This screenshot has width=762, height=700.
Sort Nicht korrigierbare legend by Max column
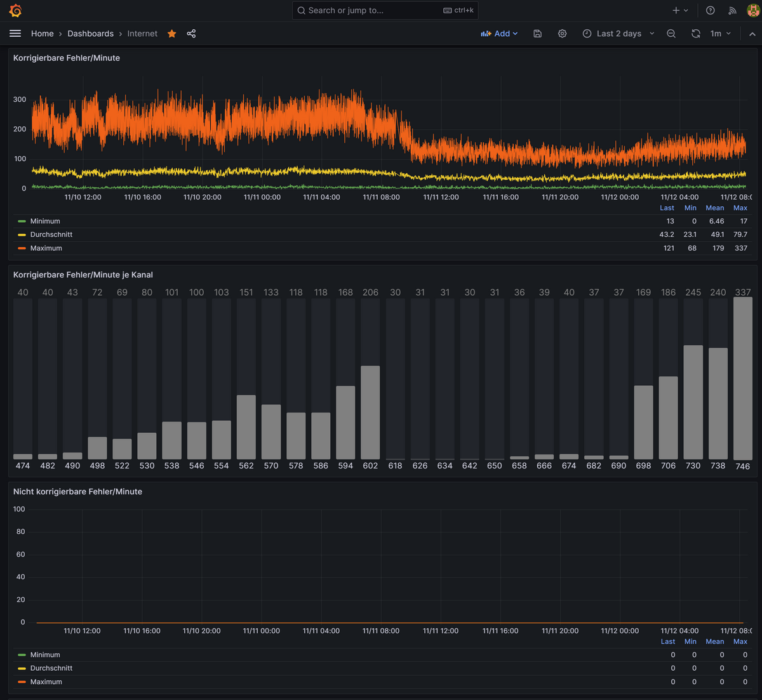pos(740,642)
